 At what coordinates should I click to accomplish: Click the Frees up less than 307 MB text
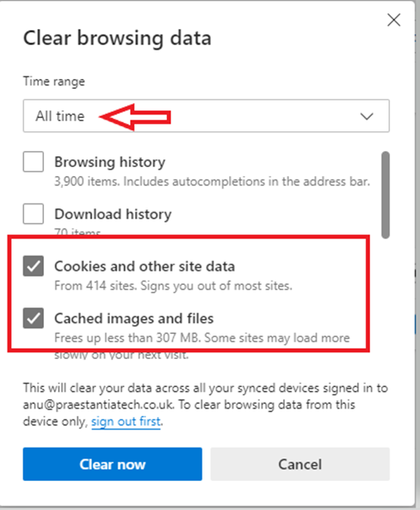[x=202, y=346]
